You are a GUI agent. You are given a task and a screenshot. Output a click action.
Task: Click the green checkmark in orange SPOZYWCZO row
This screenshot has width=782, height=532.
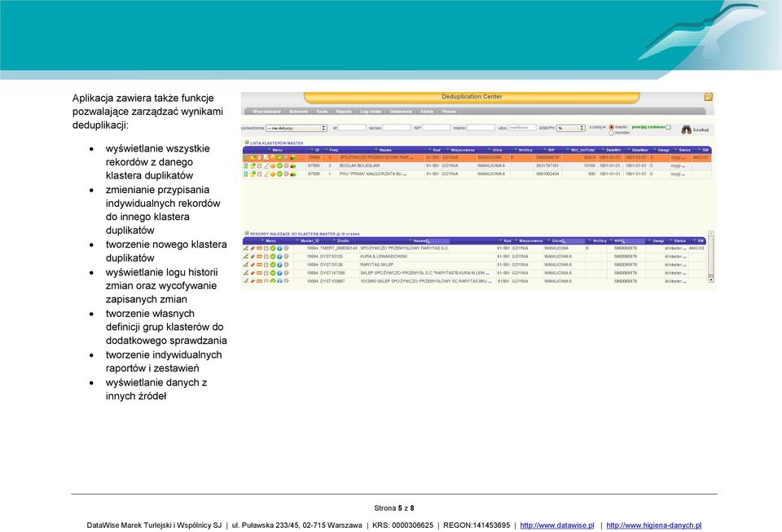point(279,157)
